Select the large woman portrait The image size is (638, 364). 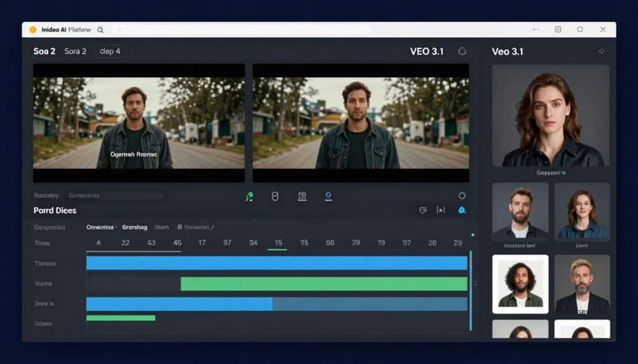(551, 116)
